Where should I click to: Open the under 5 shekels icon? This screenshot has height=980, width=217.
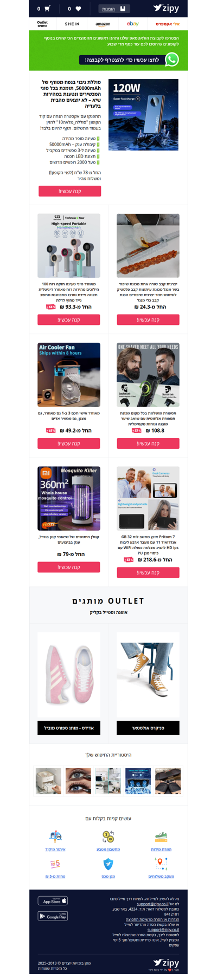click(x=55, y=863)
